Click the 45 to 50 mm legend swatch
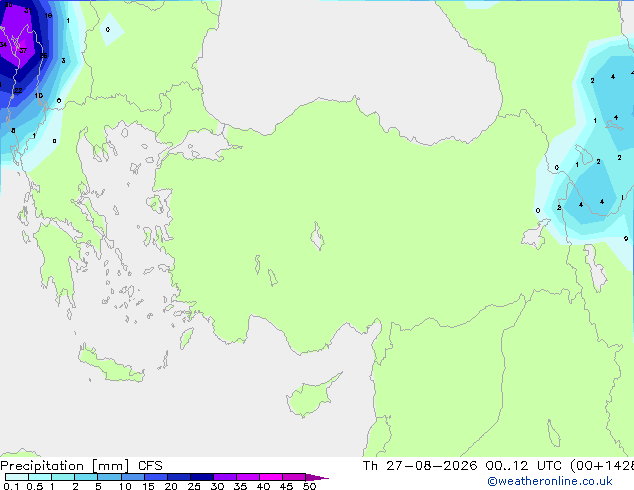Screen dimensions: 634x490 click(294, 477)
